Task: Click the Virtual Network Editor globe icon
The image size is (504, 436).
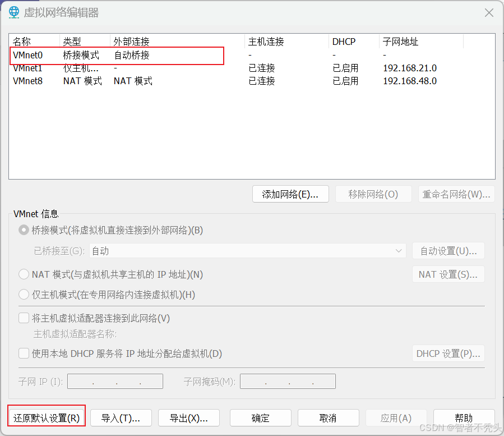Action: pos(13,12)
